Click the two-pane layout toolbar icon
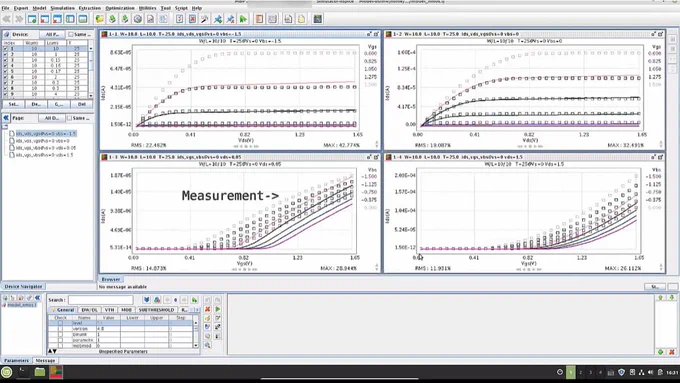Viewport: 680px width, 383px height. click(70, 19)
